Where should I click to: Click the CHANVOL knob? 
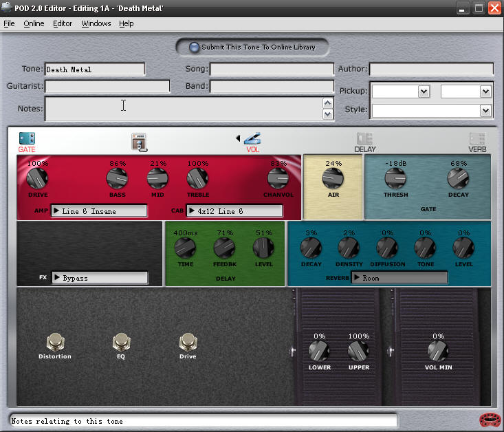pyautogui.click(x=278, y=179)
